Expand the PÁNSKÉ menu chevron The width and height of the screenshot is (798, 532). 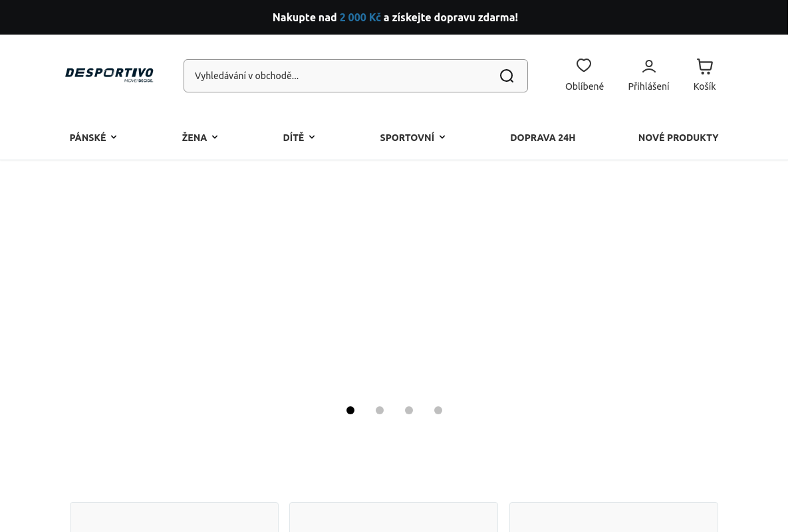click(114, 137)
